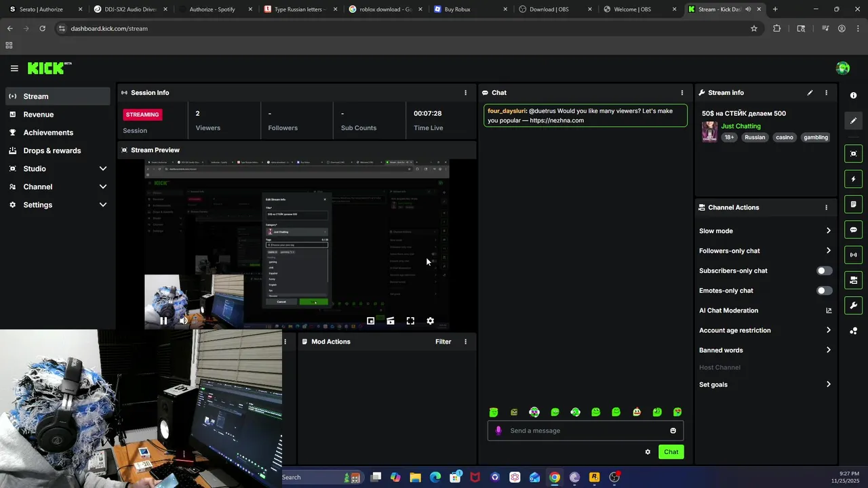Open Stream info panel options menu
The image size is (868, 488).
pos(826,93)
